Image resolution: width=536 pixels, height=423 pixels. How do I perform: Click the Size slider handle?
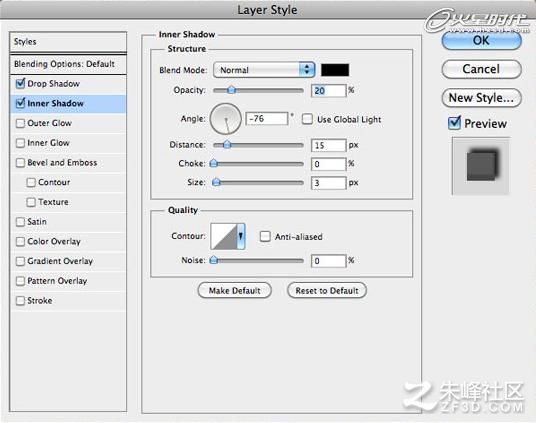point(216,182)
